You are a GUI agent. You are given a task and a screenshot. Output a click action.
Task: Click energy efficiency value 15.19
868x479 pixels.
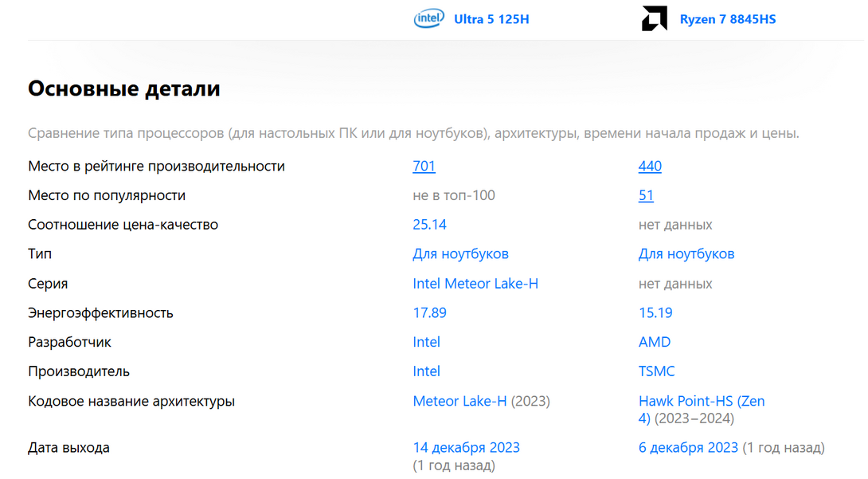pyautogui.click(x=655, y=313)
